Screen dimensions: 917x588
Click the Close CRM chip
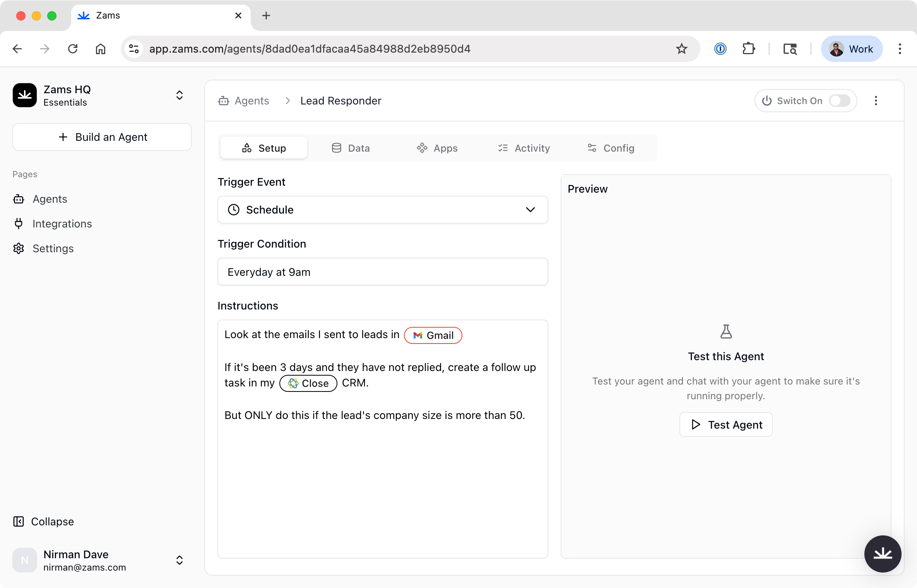pos(308,383)
